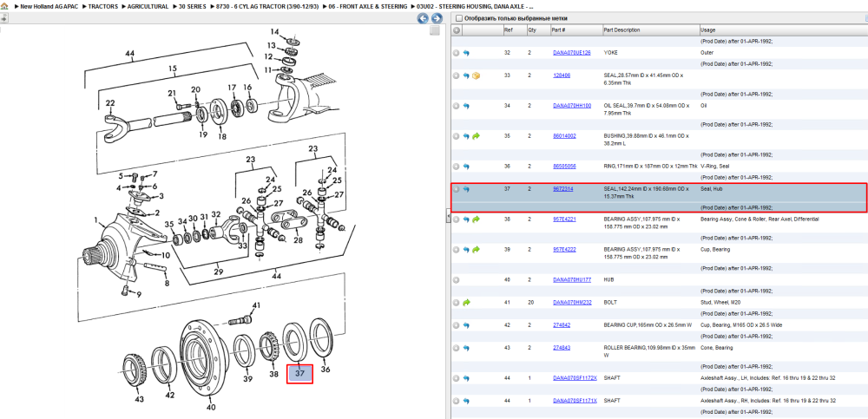Toggle gray select circle for Ref 34
This screenshot has width=868, height=419.
[457, 106]
